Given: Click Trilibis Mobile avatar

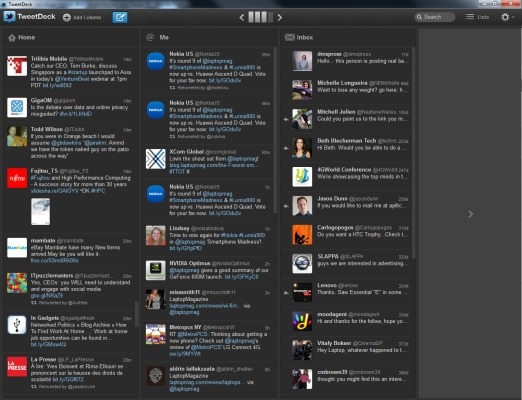Looking at the screenshot, I should point(17,66).
